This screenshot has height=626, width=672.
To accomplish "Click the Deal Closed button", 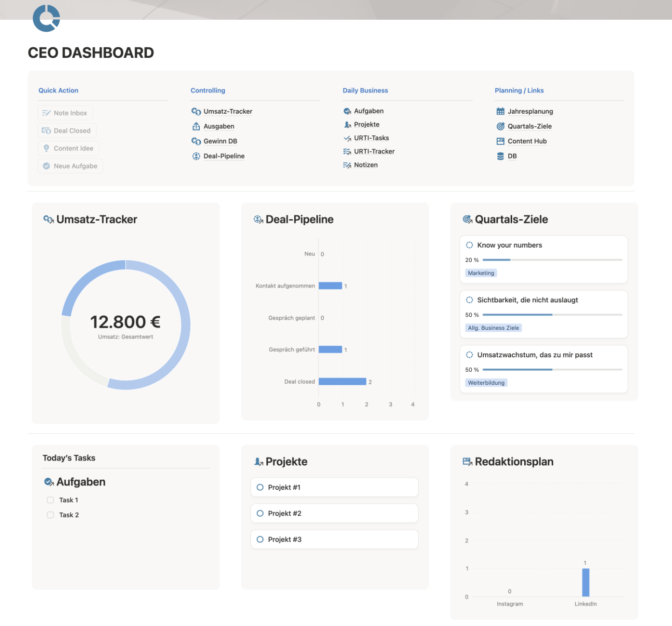I will pos(67,130).
